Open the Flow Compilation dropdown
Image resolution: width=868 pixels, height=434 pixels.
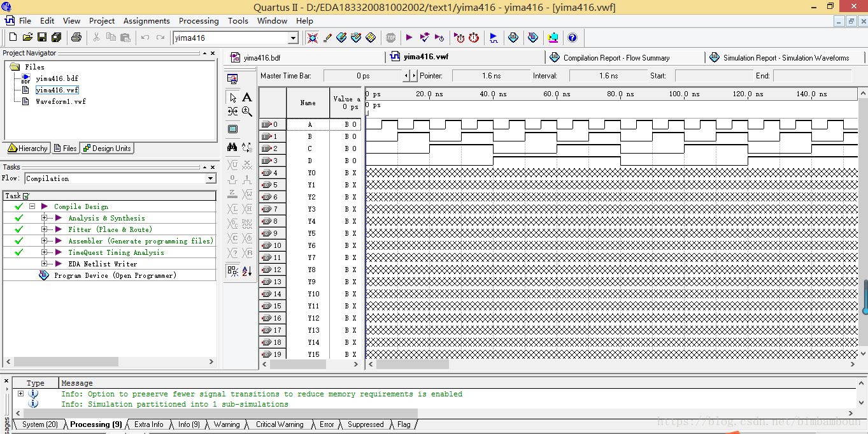click(211, 178)
